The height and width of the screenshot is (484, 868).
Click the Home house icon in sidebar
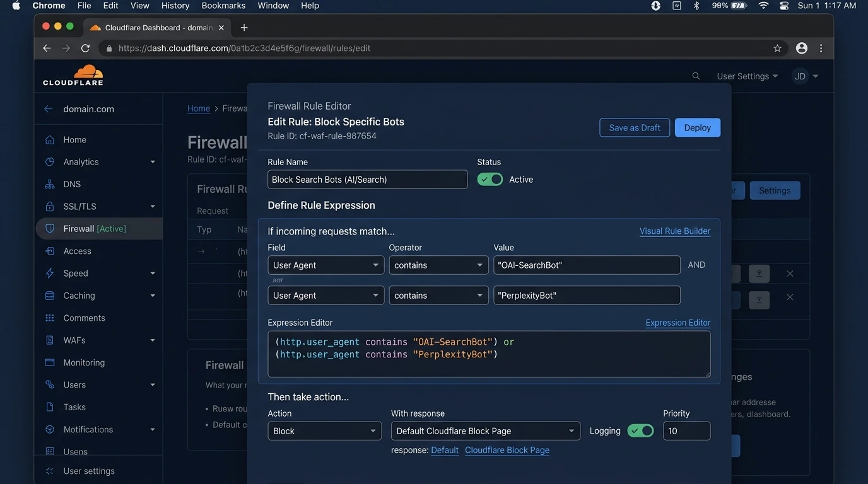click(50, 140)
